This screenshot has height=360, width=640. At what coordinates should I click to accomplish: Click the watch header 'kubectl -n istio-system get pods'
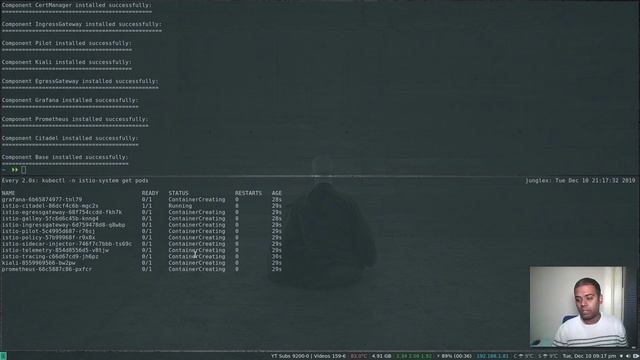pos(95,180)
